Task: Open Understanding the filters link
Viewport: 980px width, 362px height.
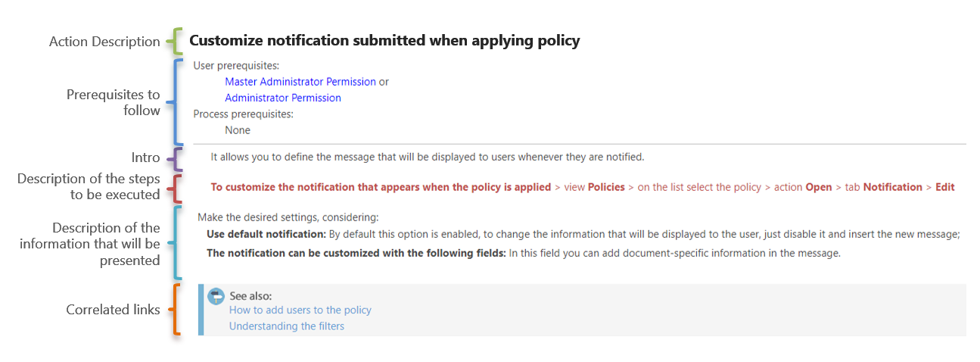Action: [x=286, y=326]
